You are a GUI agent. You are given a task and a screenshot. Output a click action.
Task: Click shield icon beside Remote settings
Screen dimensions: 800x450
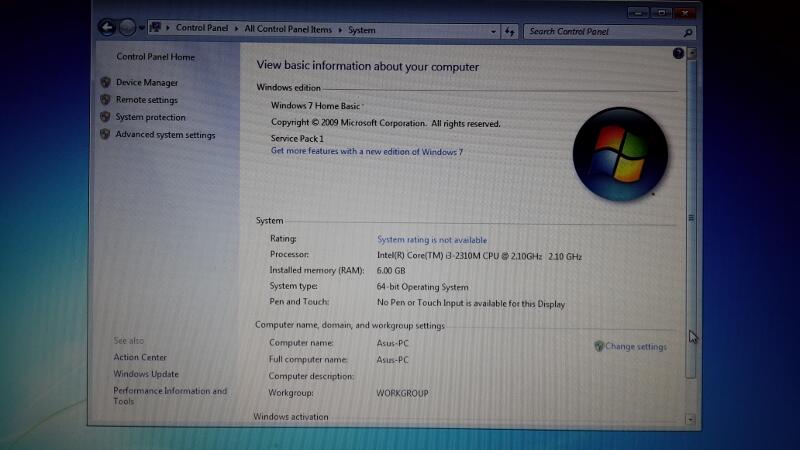pyautogui.click(x=105, y=99)
